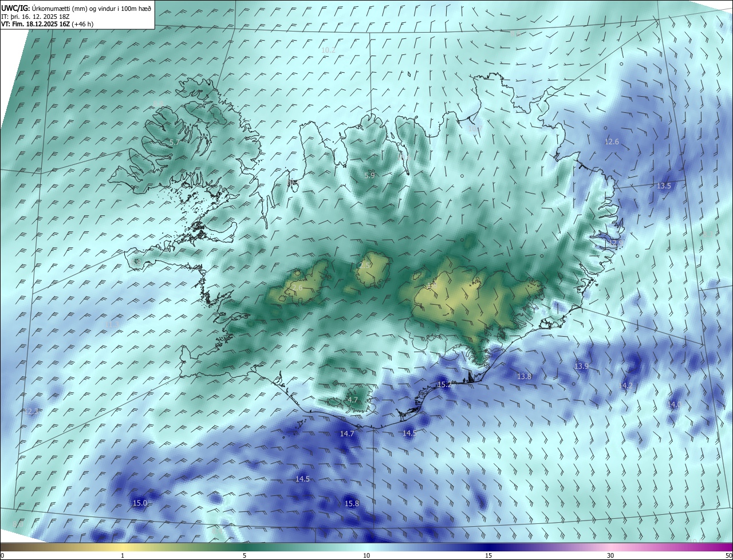Click the colorbar tick label 0
The width and height of the screenshot is (733, 560).
pos(2,555)
